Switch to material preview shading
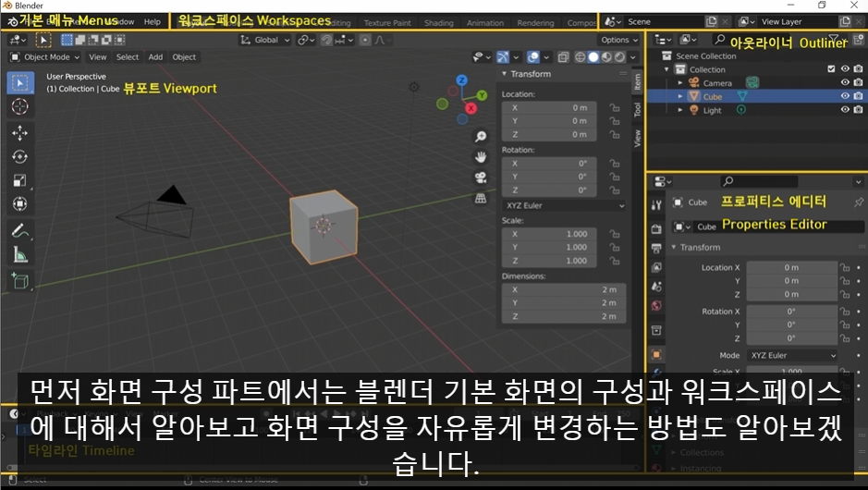Screen dimensions: 868x490 pyautogui.click(x=606, y=57)
